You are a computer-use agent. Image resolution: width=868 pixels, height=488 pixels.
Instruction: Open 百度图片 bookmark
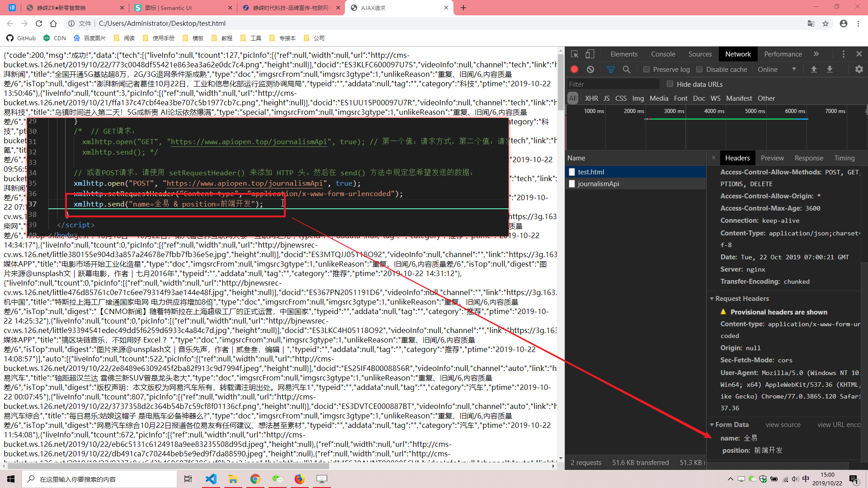pyautogui.click(x=90, y=38)
